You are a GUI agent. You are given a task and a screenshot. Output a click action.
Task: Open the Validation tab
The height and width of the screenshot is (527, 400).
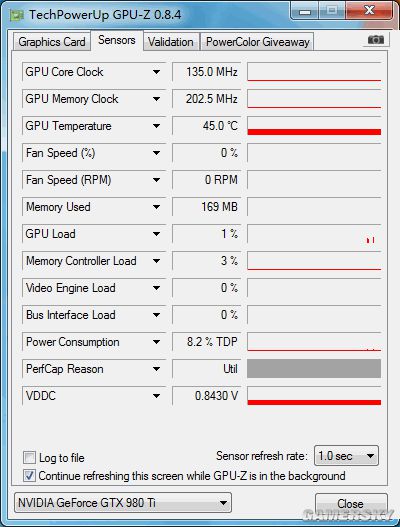171,42
